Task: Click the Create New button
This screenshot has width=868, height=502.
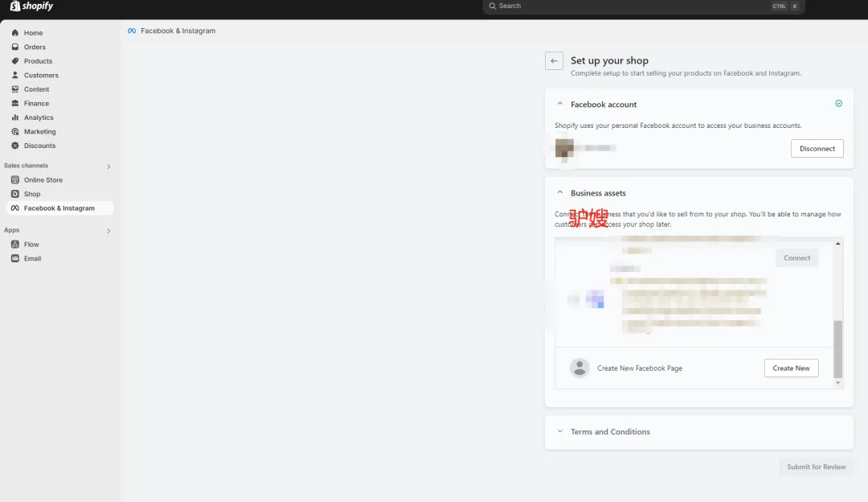Action: [x=791, y=368]
